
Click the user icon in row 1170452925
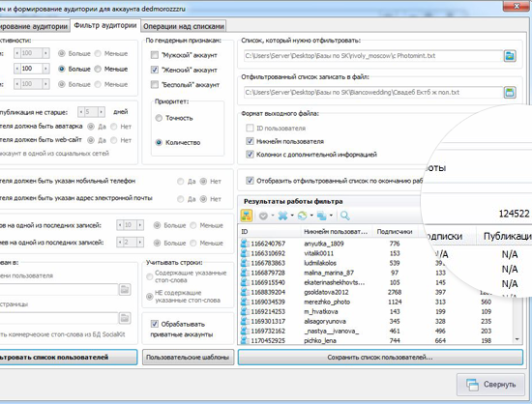(245, 340)
